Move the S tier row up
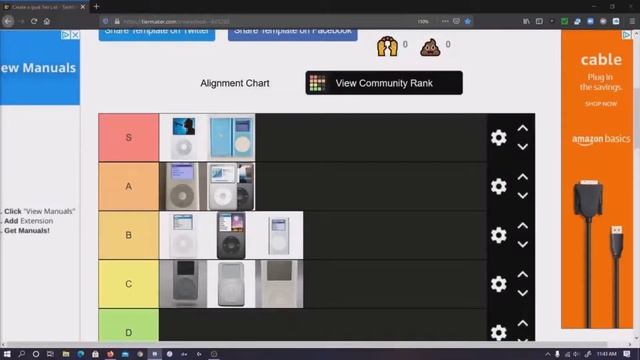The height and width of the screenshot is (360, 640). coord(522,128)
